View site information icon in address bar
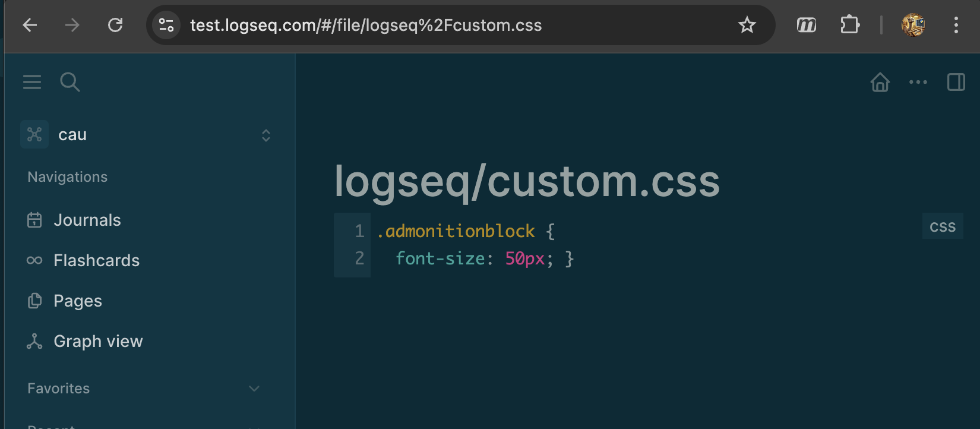This screenshot has width=980, height=429. pos(166,25)
